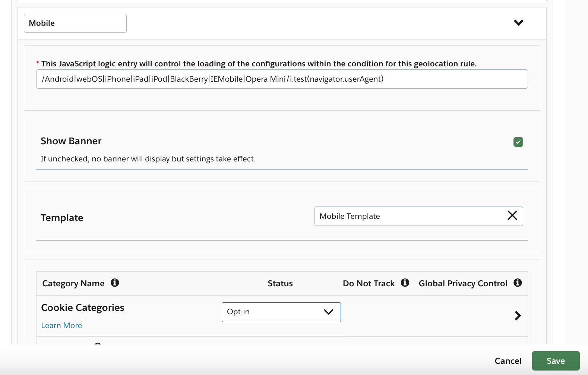Focus the Mobile rule name field
The image size is (588, 375).
click(x=75, y=23)
